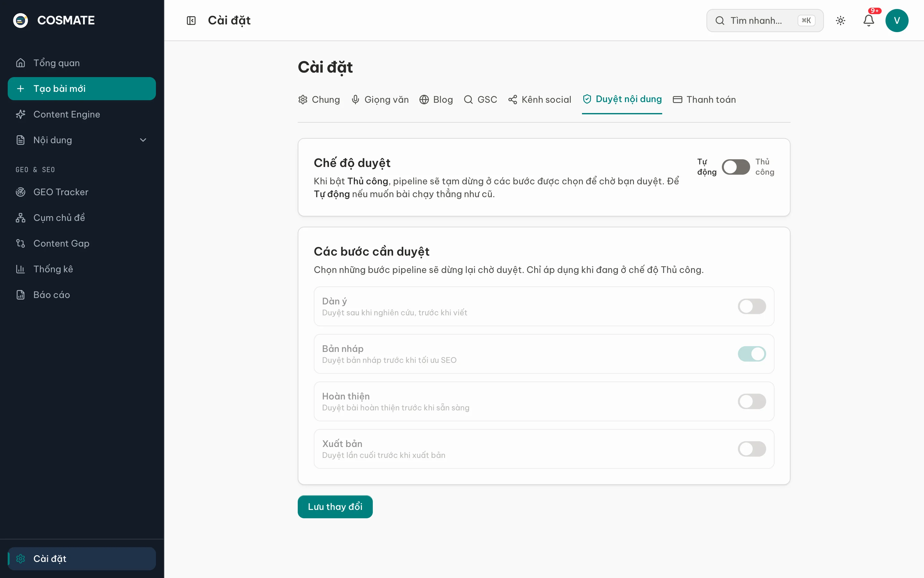Open the Giọng văn settings tab
Image resolution: width=924 pixels, height=578 pixels.
(x=380, y=100)
